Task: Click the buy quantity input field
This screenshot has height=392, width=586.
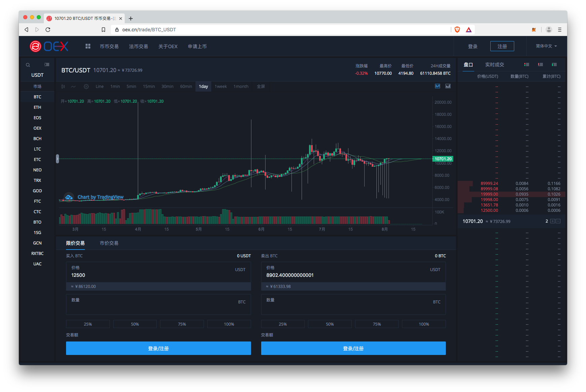Action: pos(158,304)
